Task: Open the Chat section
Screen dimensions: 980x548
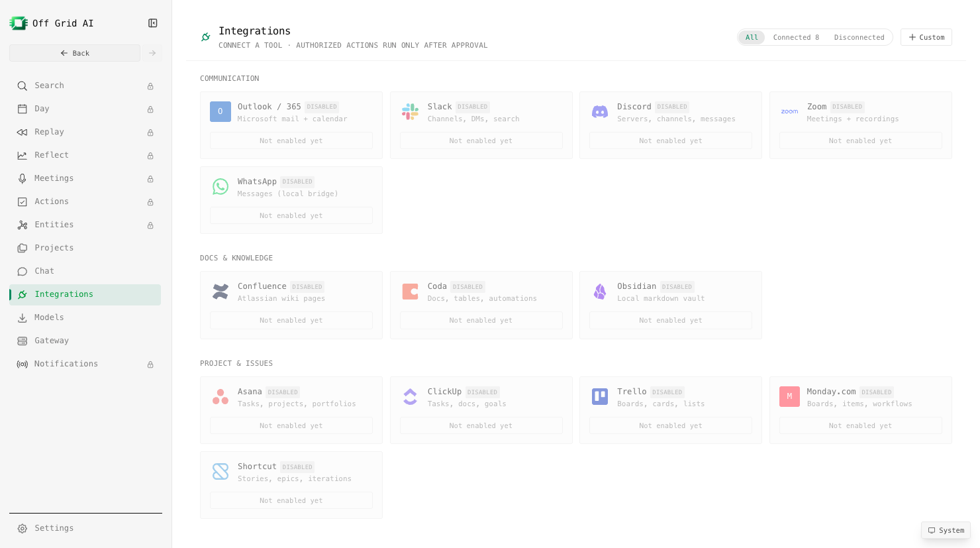Action: coord(85,272)
